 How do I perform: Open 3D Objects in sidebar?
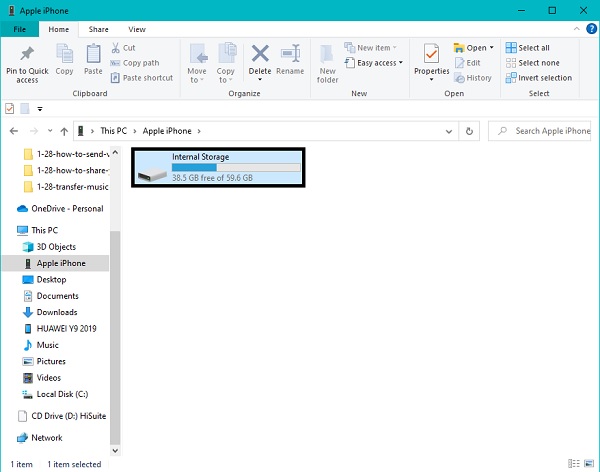[49, 247]
